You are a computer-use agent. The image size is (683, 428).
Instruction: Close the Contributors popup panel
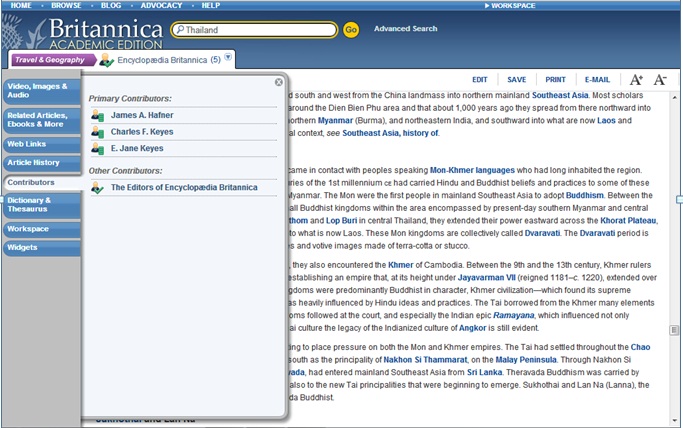tap(279, 82)
